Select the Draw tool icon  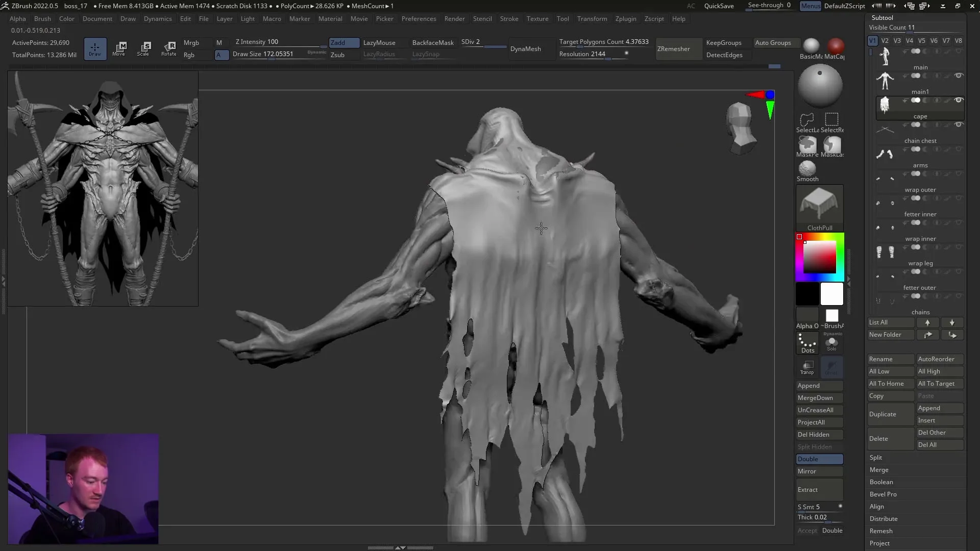(x=95, y=48)
